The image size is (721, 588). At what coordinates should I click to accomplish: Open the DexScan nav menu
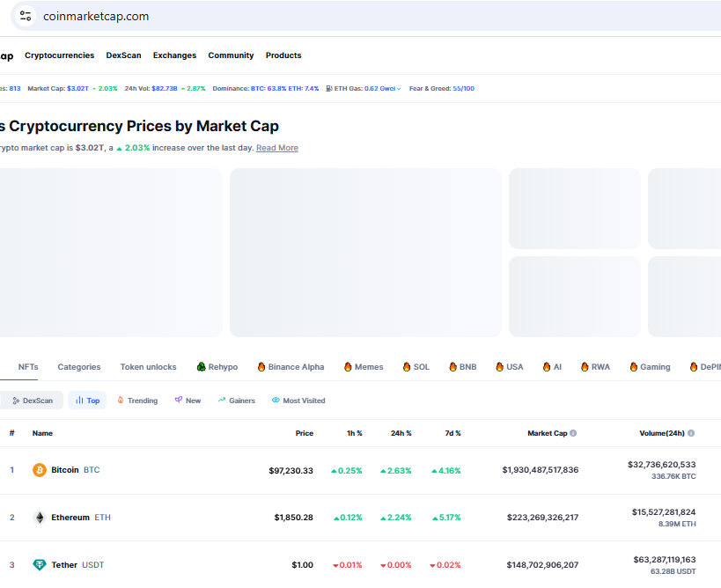124,55
